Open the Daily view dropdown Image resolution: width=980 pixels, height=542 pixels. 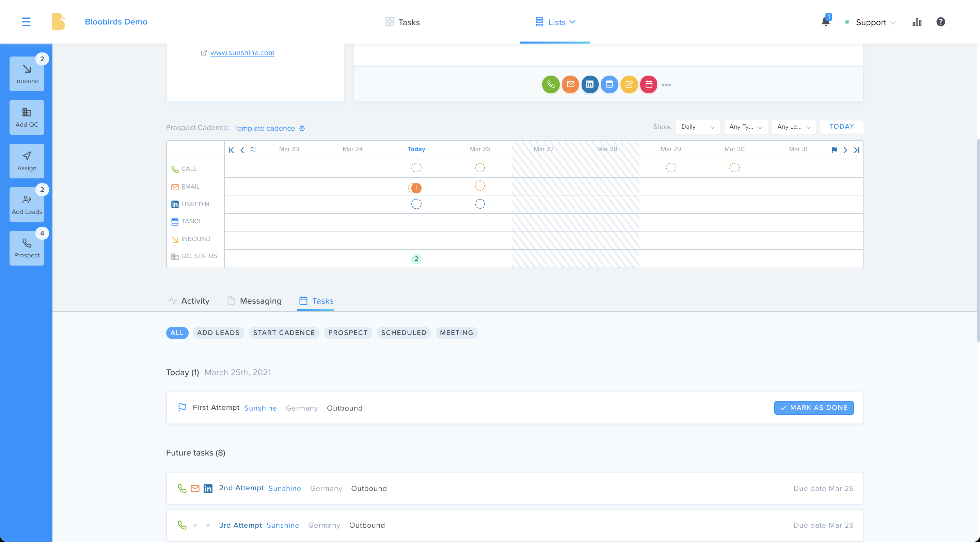tap(698, 127)
